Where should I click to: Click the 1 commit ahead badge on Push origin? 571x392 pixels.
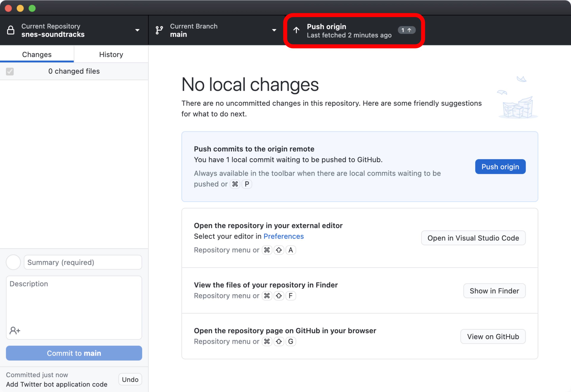[x=406, y=30]
